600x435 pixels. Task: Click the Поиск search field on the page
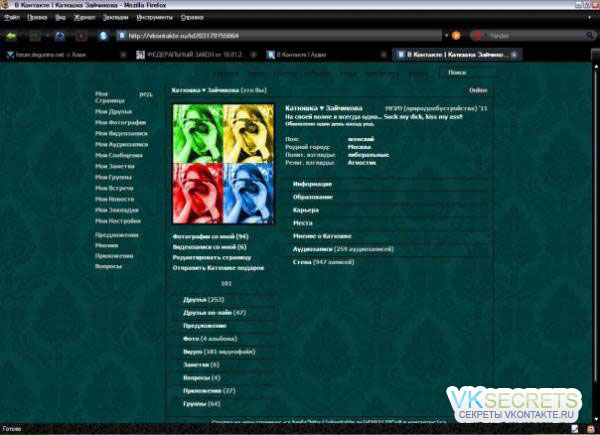coord(467,72)
